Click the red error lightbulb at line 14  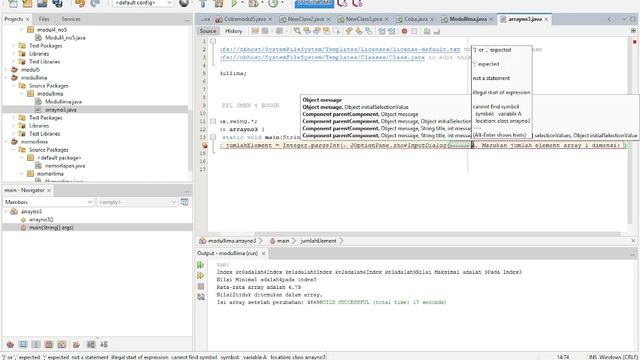pos(204,145)
